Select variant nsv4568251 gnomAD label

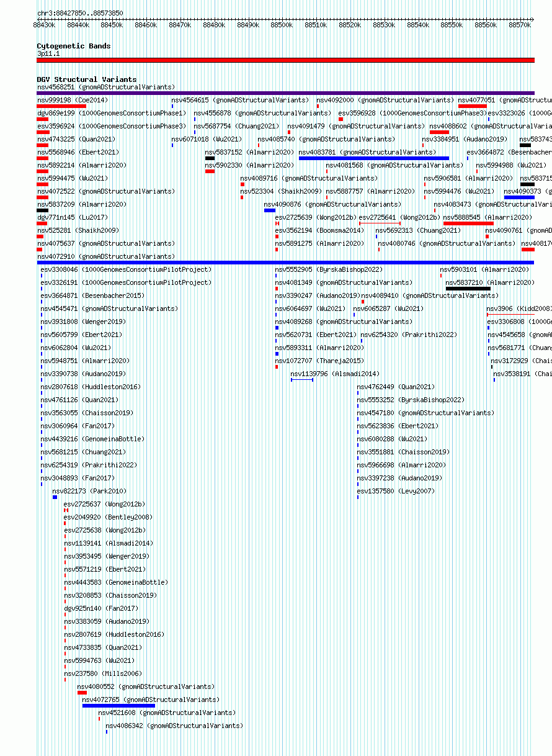106,87
